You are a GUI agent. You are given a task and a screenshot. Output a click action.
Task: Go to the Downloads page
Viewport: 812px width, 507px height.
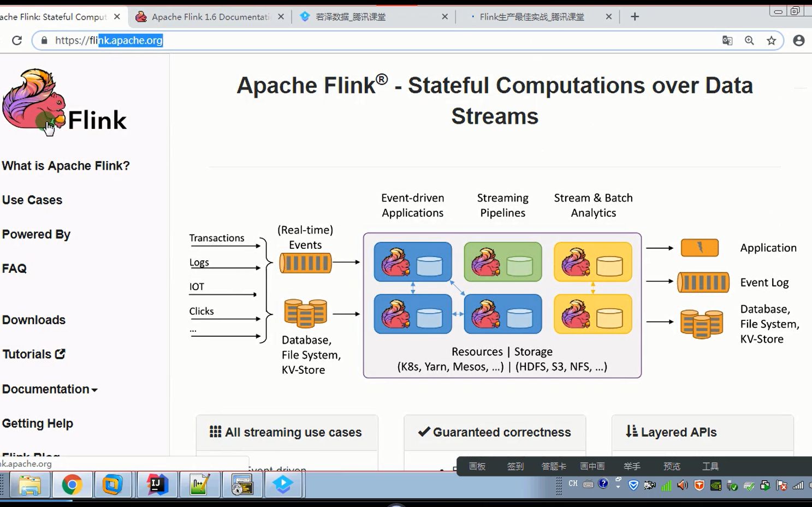point(34,320)
